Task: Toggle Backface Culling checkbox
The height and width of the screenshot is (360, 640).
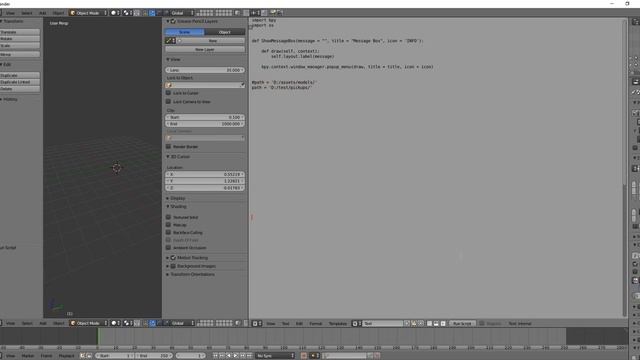Action: click(168, 232)
